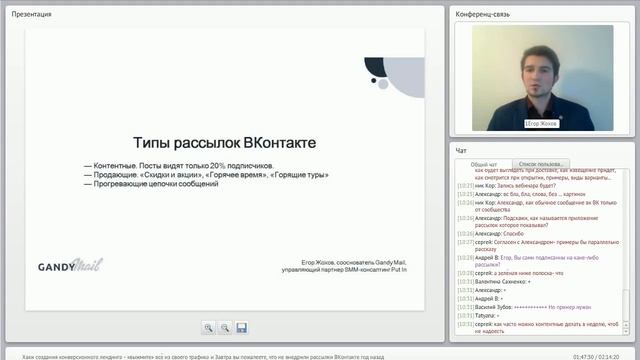
Task: Click the Егор Жохов name label on the video
Action: point(541,123)
